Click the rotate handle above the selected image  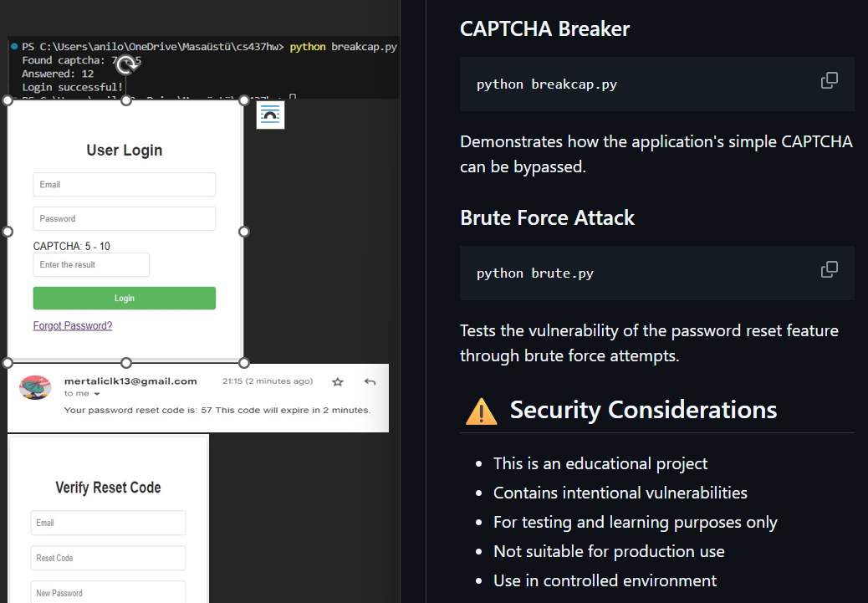[x=125, y=65]
